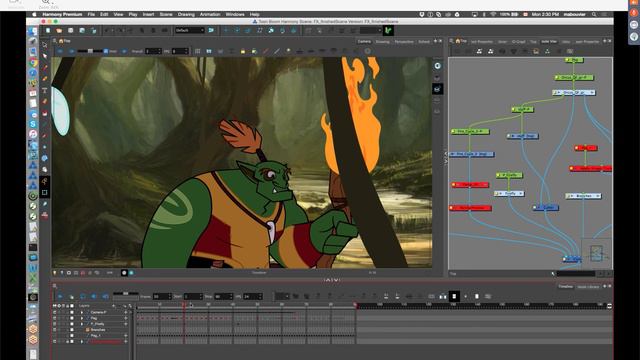Viewport: 640px width, 360px height.
Task: Select the bright red node at lower left
Action: 470,208
